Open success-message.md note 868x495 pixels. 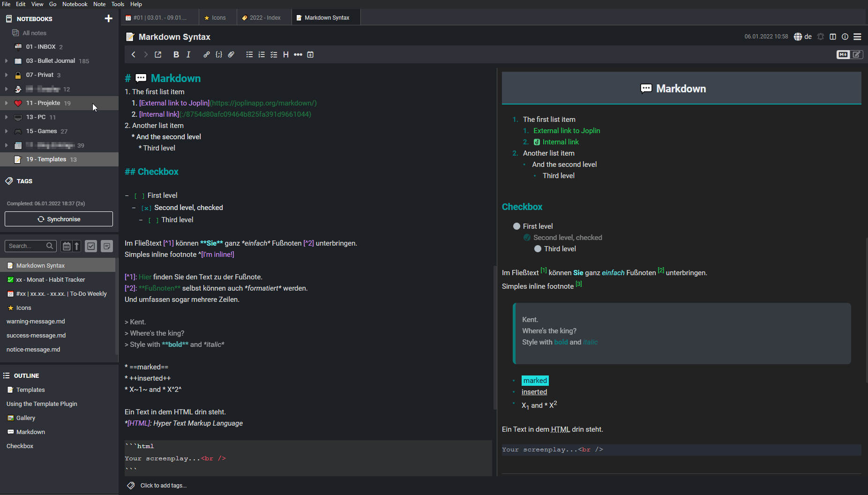[x=58, y=336]
